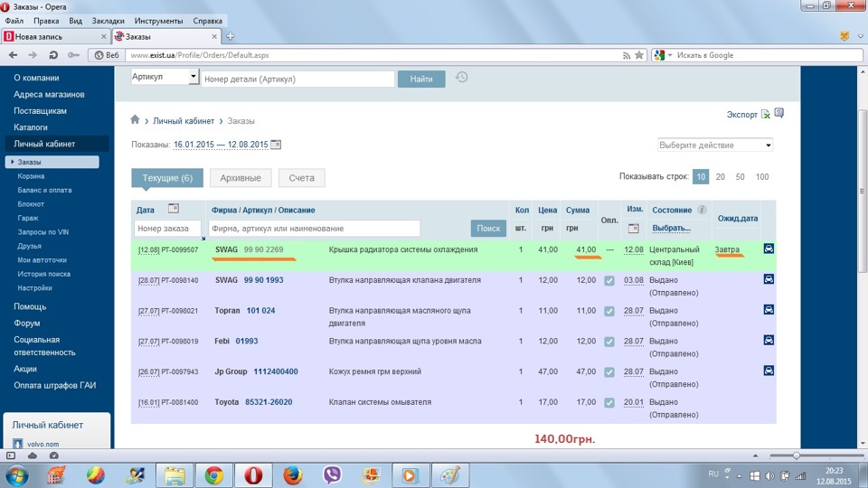The image size is (868, 488).
Task: Click the browser address bar
Action: (371, 55)
